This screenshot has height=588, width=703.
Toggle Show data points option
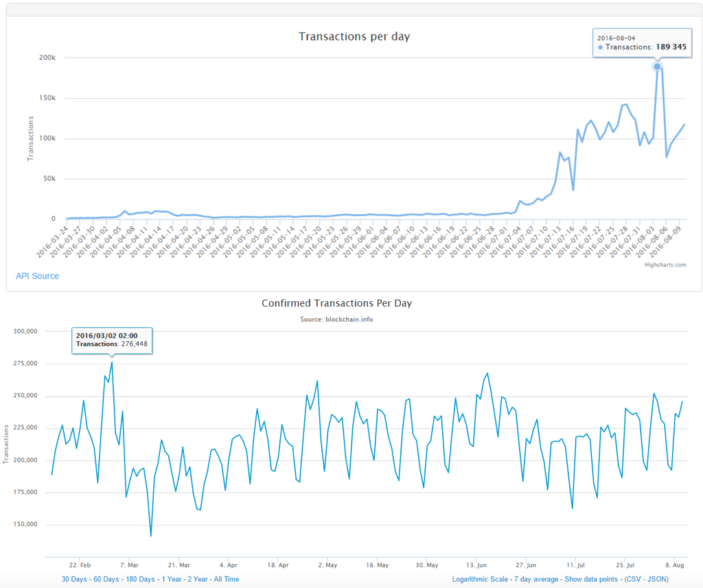point(592,579)
